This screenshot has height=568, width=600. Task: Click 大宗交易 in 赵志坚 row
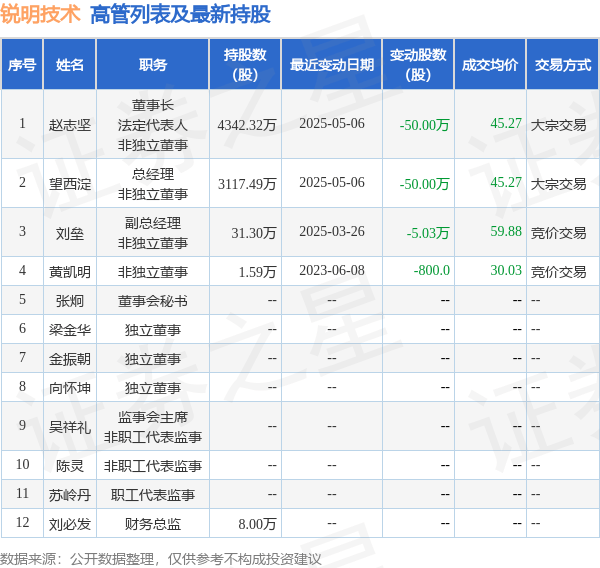[558, 125]
